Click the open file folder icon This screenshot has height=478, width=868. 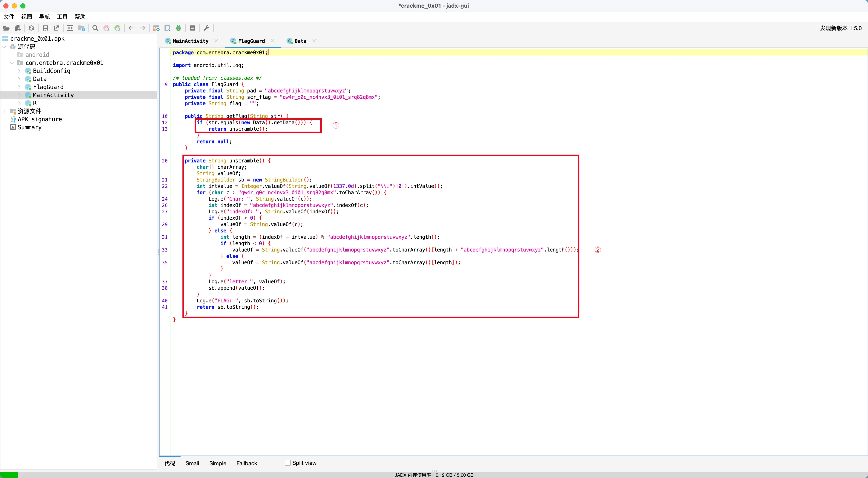click(6, 28)
